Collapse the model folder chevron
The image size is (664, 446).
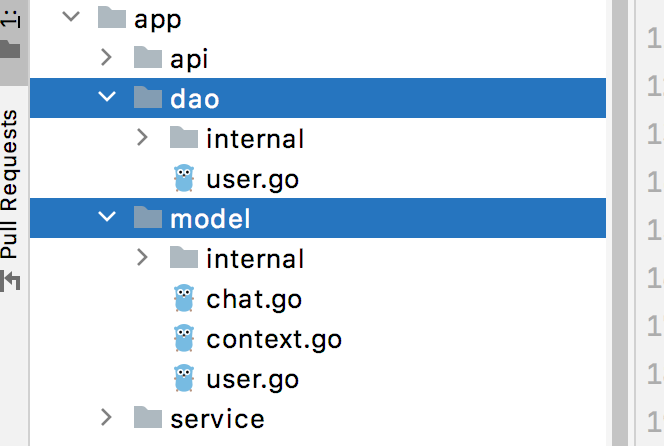coord(107,217)
